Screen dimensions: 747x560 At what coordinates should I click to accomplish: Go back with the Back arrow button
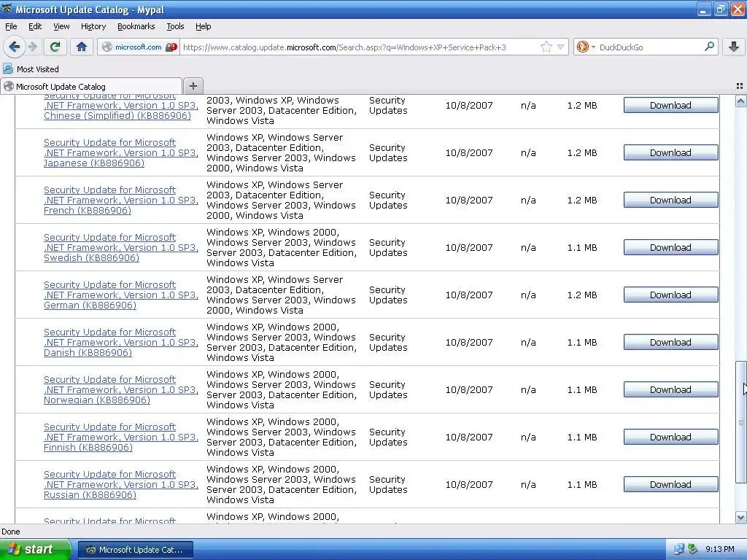[x=14, y=47]
